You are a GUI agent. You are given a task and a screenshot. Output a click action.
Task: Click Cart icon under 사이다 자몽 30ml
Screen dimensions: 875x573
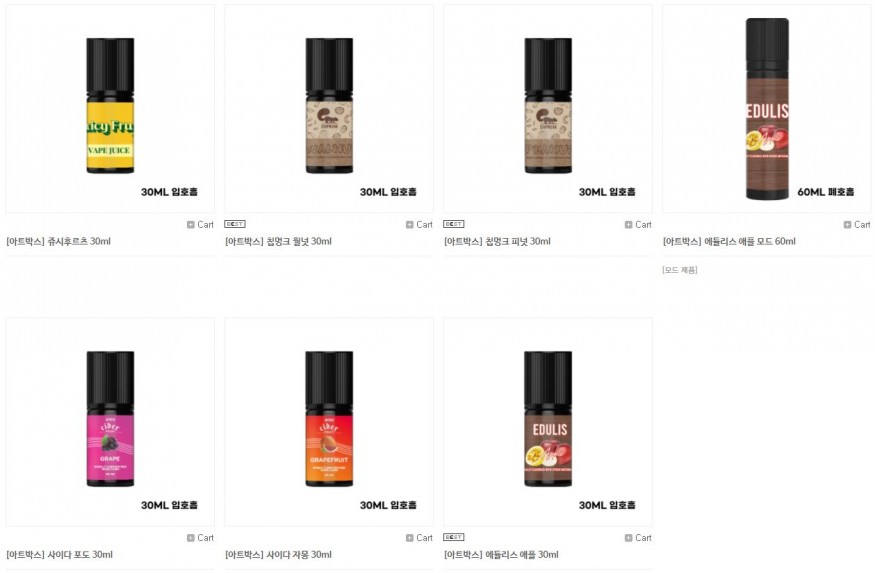point(419,538)
